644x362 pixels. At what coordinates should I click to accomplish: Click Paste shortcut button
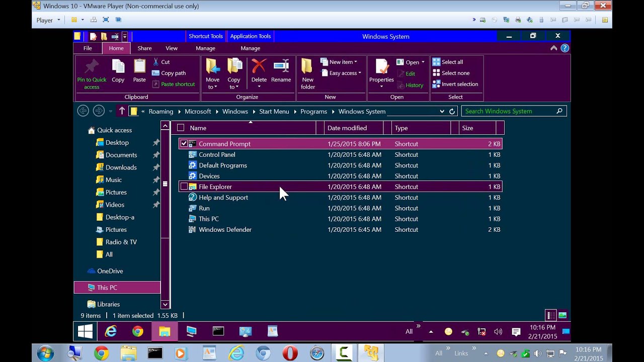(x=173, y=84)
